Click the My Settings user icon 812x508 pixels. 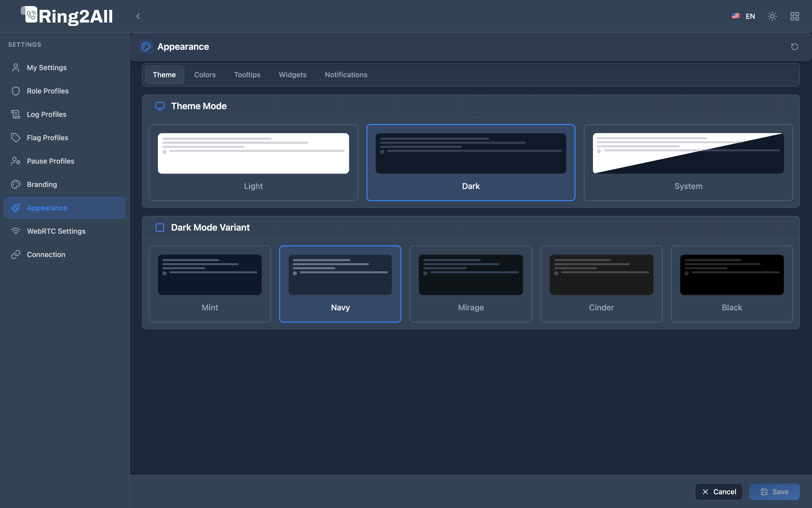coord(16,68)
